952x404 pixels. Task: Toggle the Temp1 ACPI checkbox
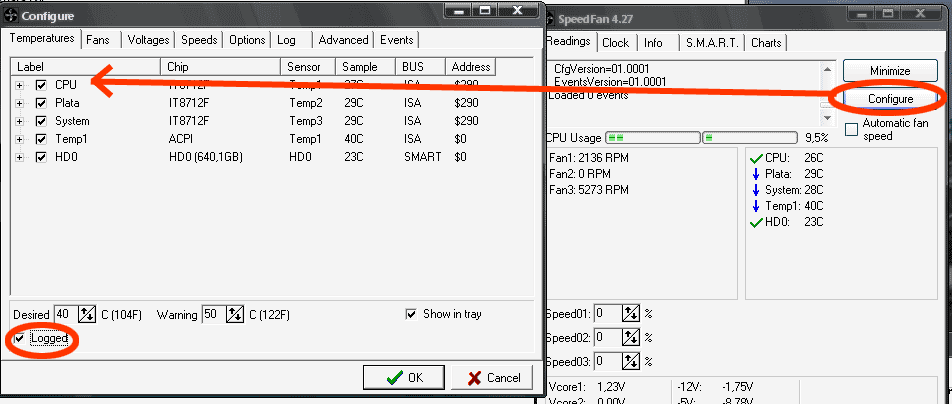coord(41,139)
